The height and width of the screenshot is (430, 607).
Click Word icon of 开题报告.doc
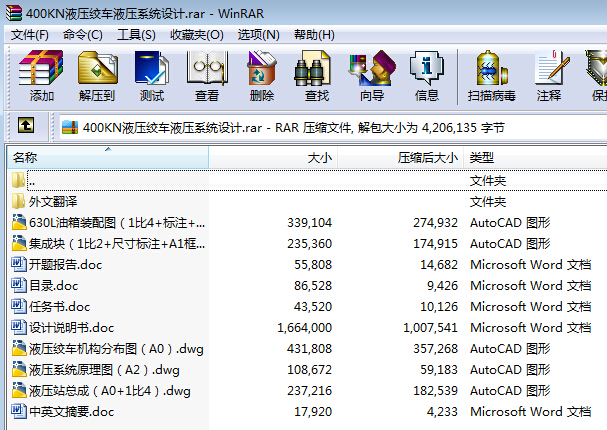(x=19, y=264)
